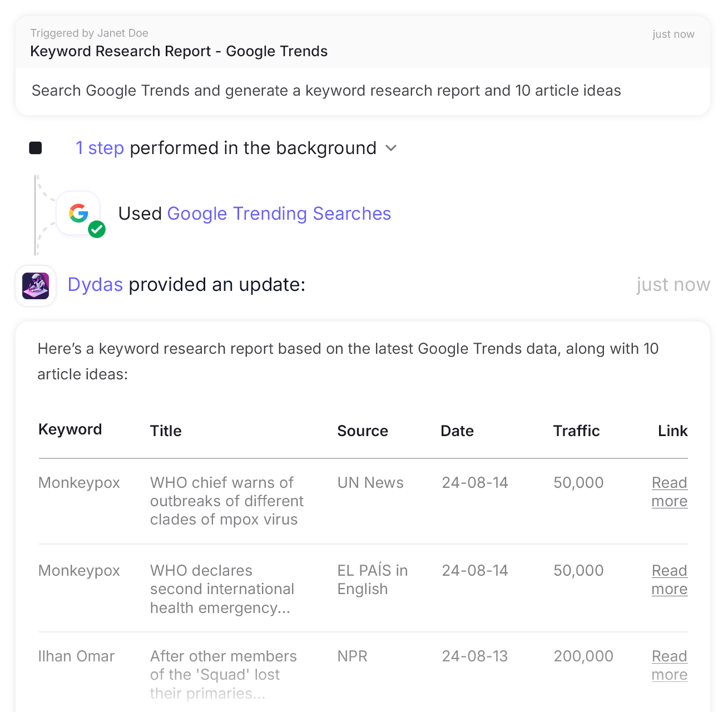The width and height of the screenshot is (728, 712).
Task: Click the green checkmark badge
Action: [97, 229]
